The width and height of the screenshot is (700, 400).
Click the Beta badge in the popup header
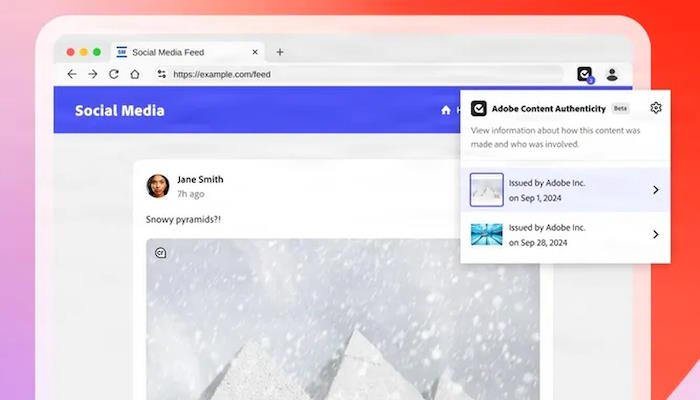620,108
